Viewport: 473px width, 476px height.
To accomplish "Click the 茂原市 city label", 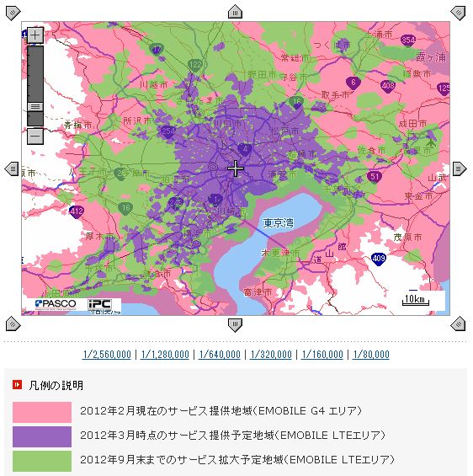I will point(408,238).
